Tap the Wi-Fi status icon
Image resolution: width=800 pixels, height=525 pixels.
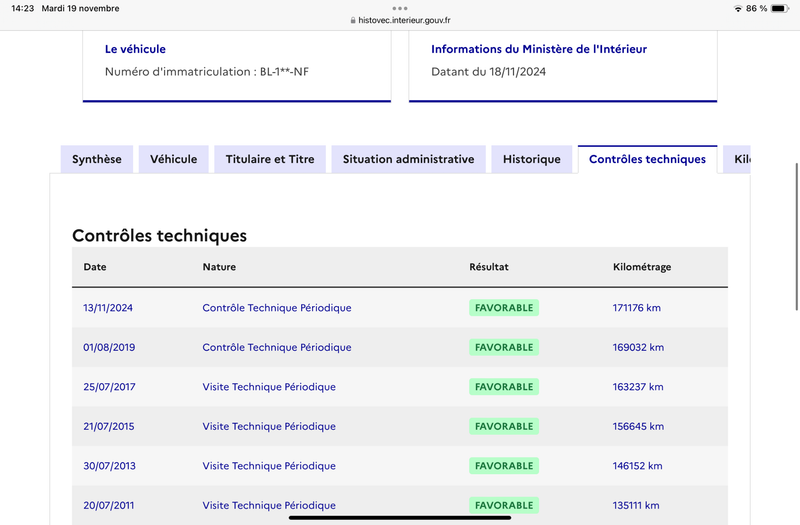pyautogui.click(x=738, y=9)
